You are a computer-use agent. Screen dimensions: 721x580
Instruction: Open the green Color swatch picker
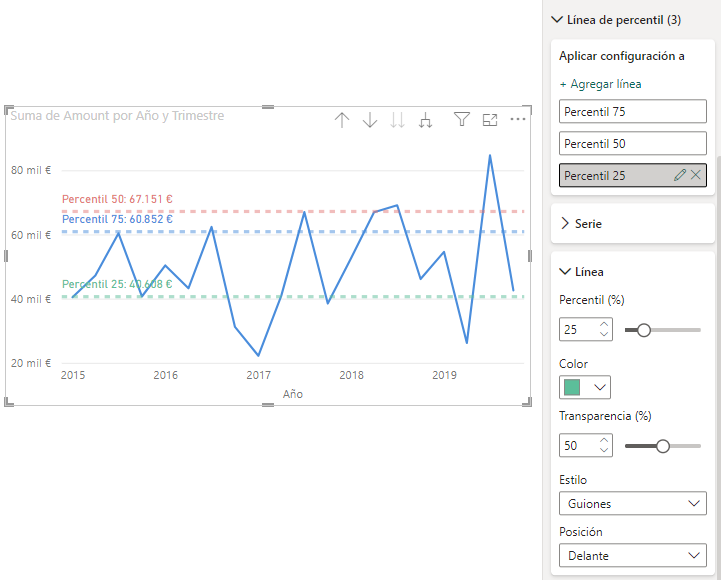(585, 387)
